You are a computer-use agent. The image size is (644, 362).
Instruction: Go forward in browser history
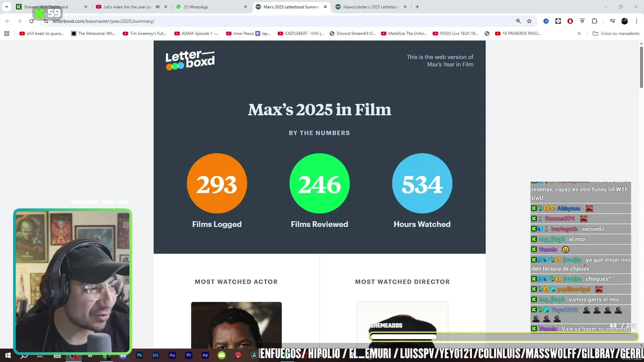[x=20, y=21]
